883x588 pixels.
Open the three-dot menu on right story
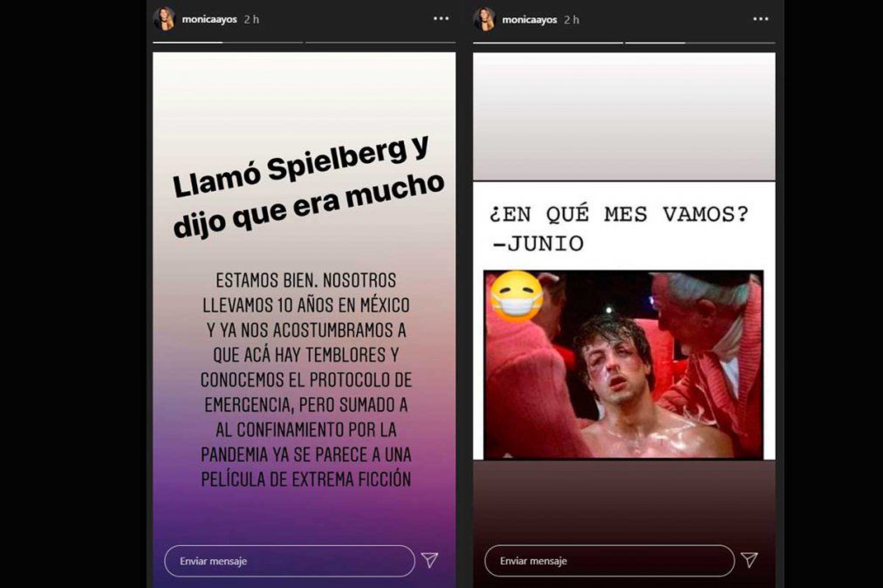pos(761,19)
